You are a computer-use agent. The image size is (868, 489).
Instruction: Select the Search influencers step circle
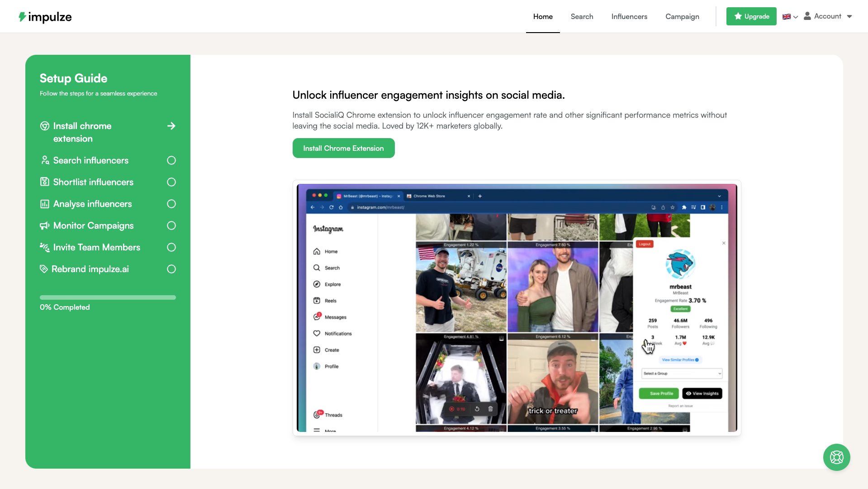tap(171, 160)
